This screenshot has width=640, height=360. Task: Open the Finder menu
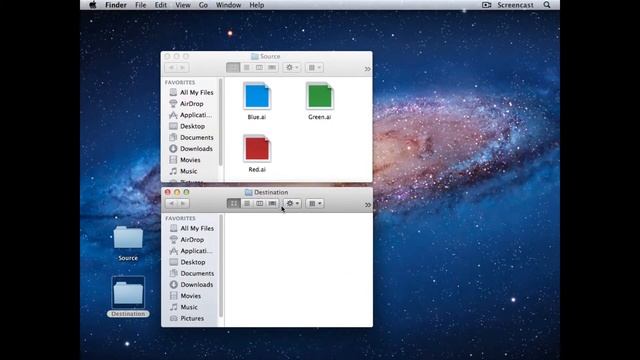[x=116, y=5]
